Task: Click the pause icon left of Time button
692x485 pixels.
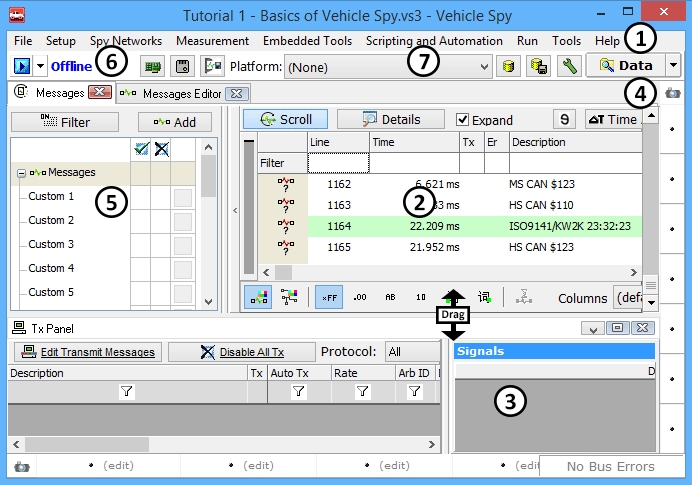Action: coord(566,119)
